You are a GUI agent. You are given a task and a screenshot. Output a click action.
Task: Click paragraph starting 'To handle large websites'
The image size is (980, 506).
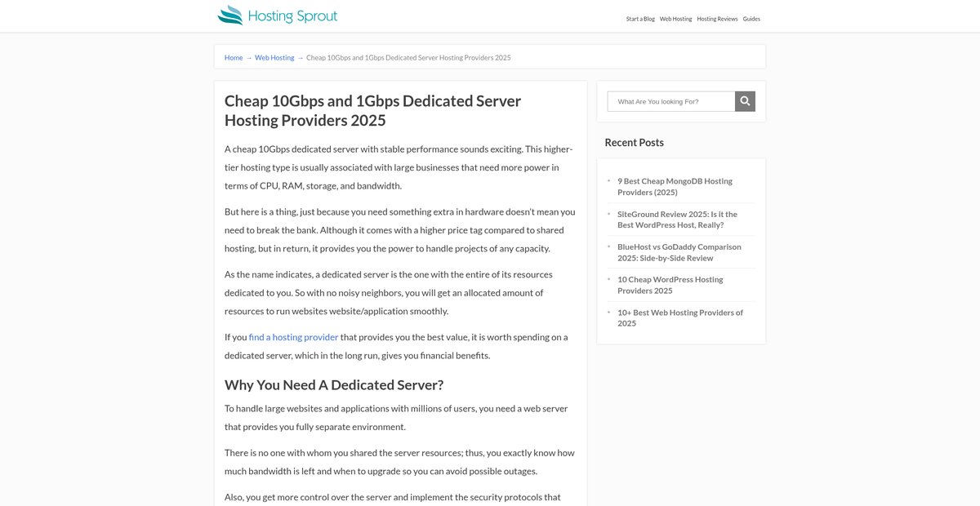click(x=396, y=417)
